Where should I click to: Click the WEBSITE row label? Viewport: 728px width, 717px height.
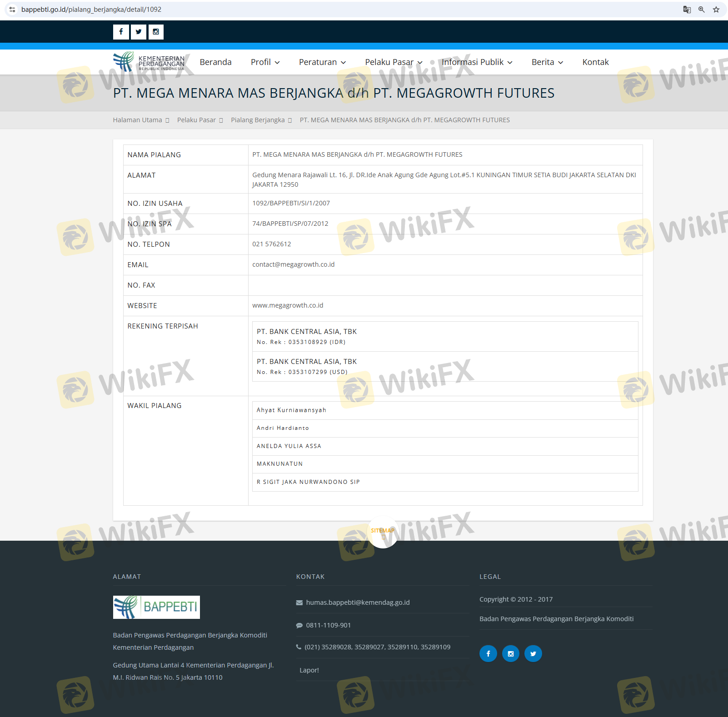click(x=142, y=306)
